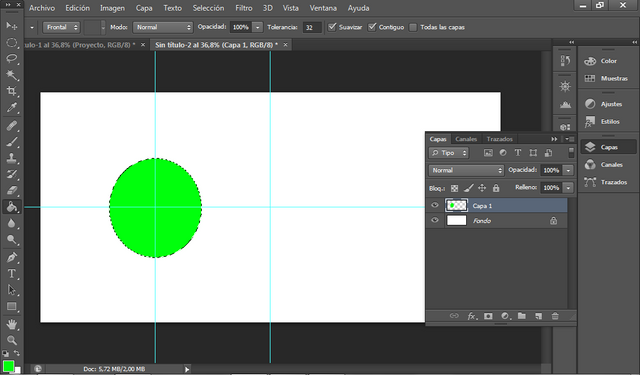Select the Magic Wand tool

pos(12,75)
